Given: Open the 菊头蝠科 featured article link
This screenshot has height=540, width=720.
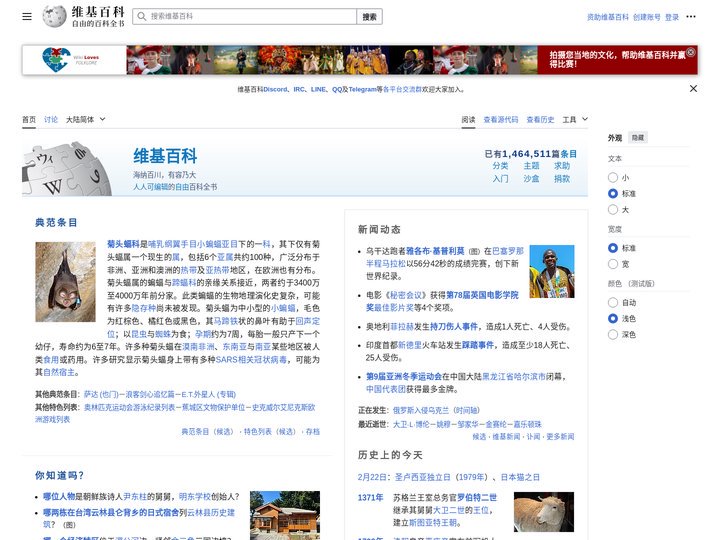Looking at the screenshot, I should (x=123, y=244).
